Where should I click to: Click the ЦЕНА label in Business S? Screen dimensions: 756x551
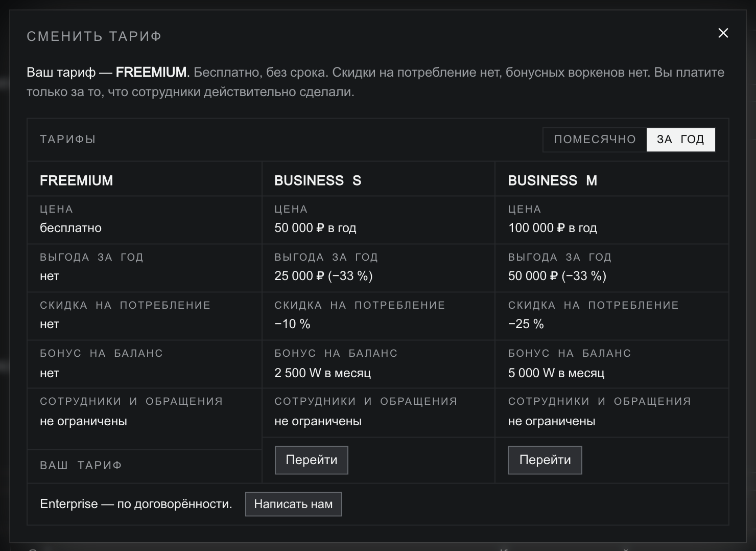pyautogui.click(x=291, y=209)
